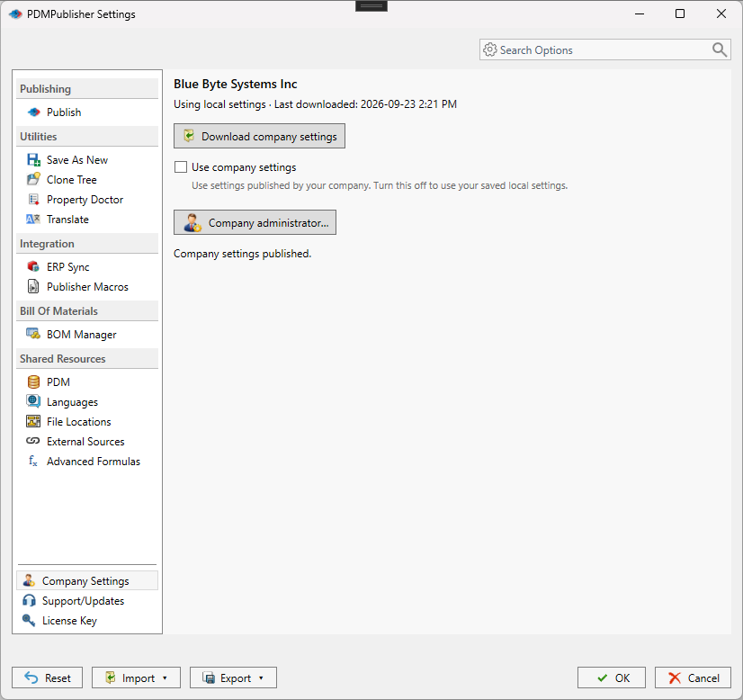Viewport: 743px width, 700px height.
Task: Click the Reset button
Action: 48,678
